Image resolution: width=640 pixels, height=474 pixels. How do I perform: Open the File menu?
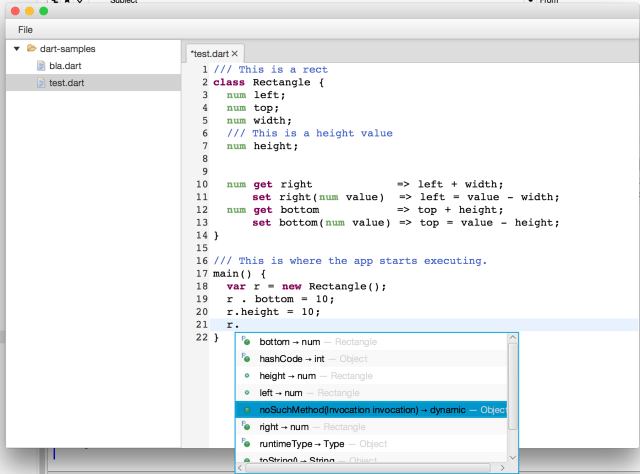25,30
